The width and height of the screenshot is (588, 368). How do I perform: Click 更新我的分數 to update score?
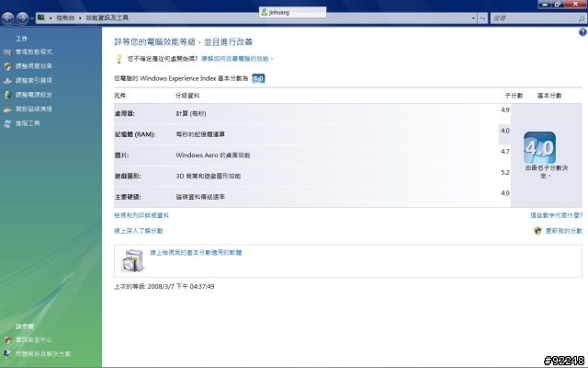(x=563, y=231)
